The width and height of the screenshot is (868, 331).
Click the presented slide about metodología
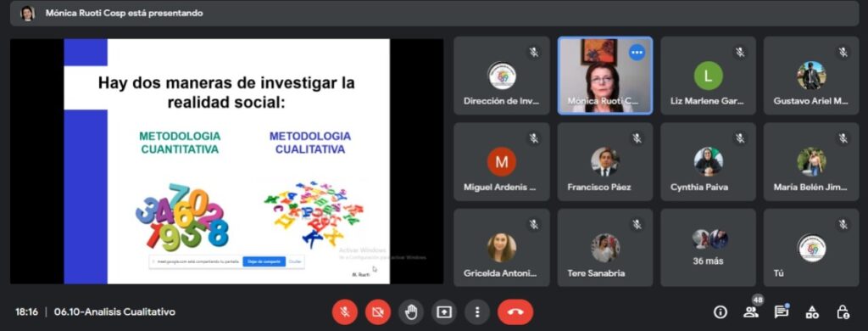coord(227,160)
